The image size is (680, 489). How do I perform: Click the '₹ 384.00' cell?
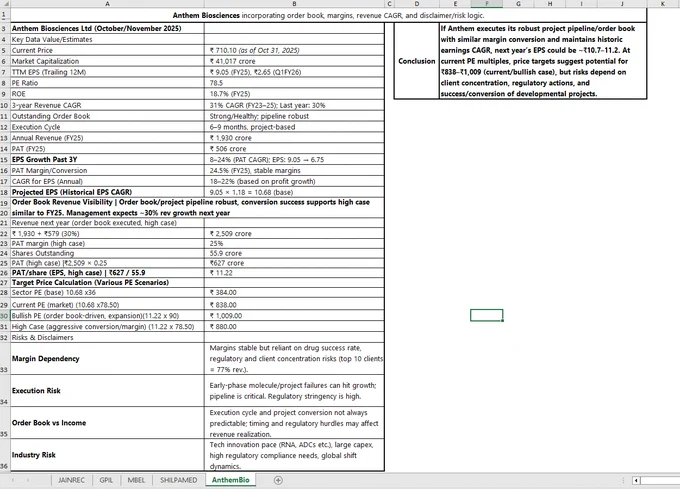294,293
